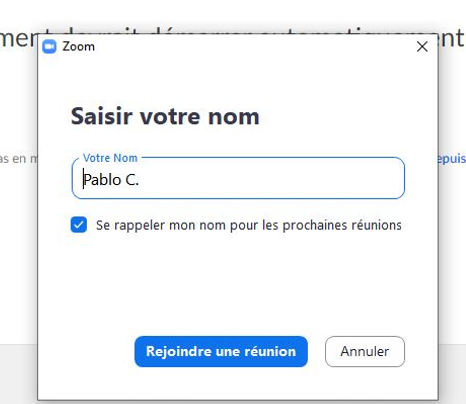Image resolution: width=466 pixels, height=404 pixels.
Task: Focus the Votre Nom input field
Action: [x=238, y=178]
